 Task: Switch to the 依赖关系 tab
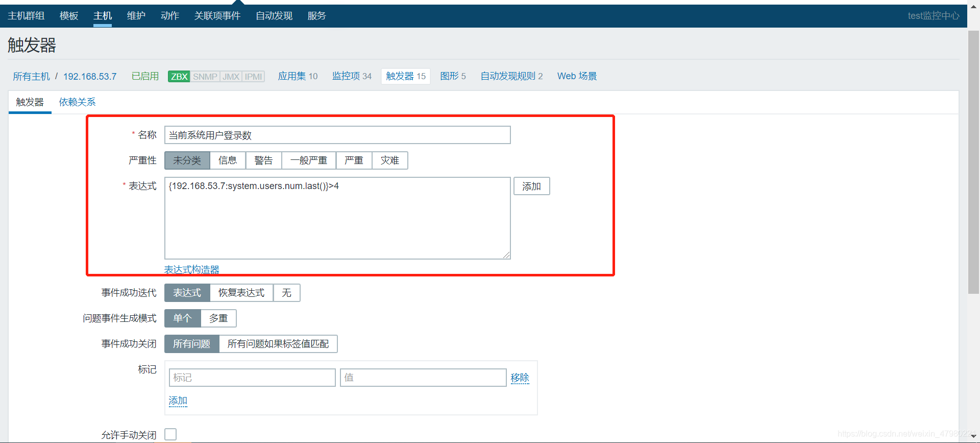tap(78, 102)
